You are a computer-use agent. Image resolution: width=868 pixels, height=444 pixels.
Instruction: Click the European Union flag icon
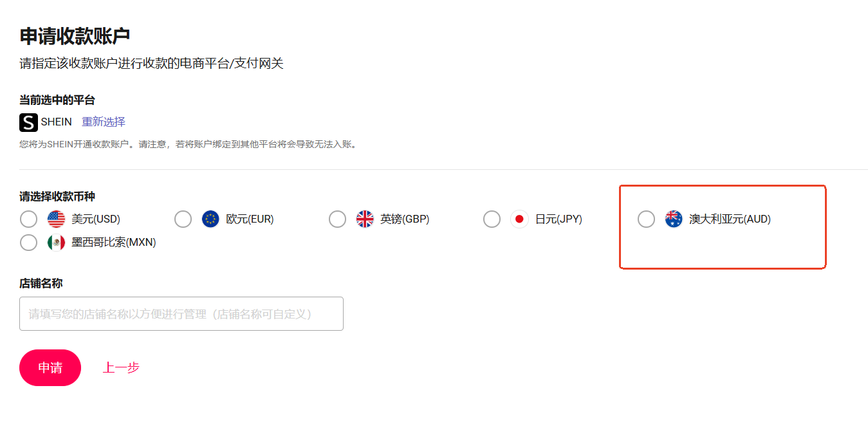pos(210,219)
